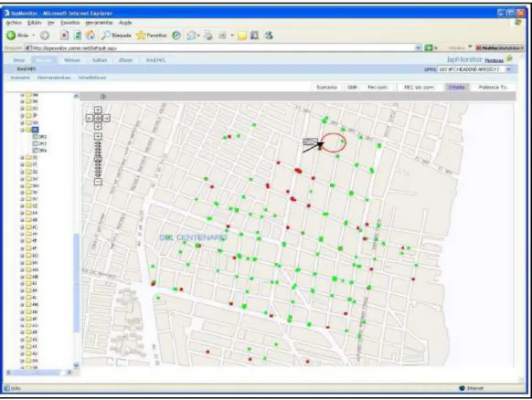Select the FEC sin corr. tab button
Viewport: 532px width, 400px height.
click(x=420, y=88)
